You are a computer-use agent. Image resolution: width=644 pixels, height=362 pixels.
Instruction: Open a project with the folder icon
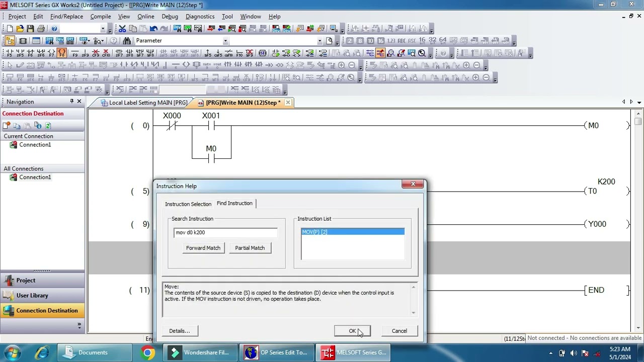[x=20, y=29]
